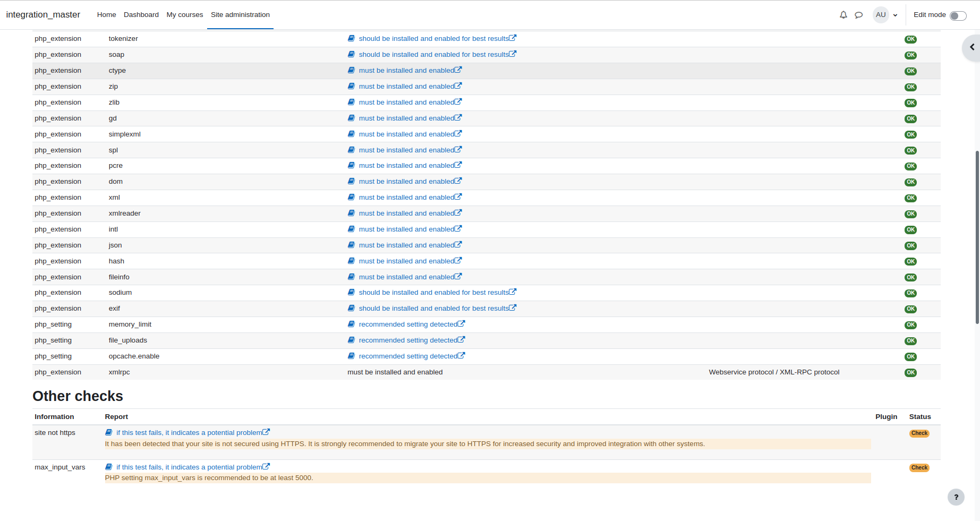Click the external-link icon in the spl row
This screenshot has width=980, height=521.
[458, 149]
